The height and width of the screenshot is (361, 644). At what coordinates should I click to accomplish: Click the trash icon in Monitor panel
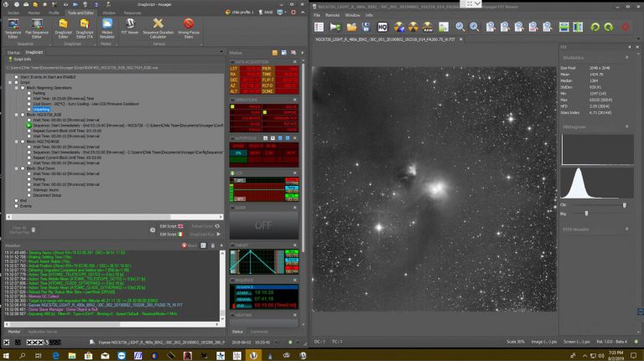pos(213,245)
